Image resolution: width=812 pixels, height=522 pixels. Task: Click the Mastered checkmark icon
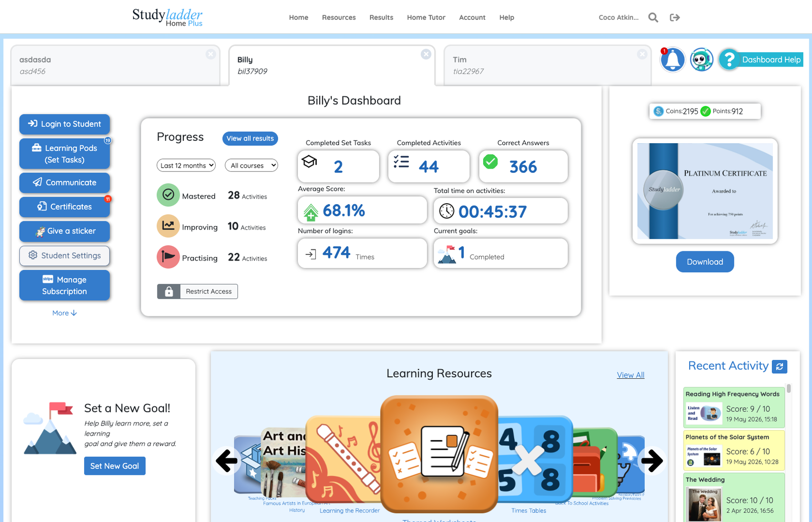click(x=168, y=195)
